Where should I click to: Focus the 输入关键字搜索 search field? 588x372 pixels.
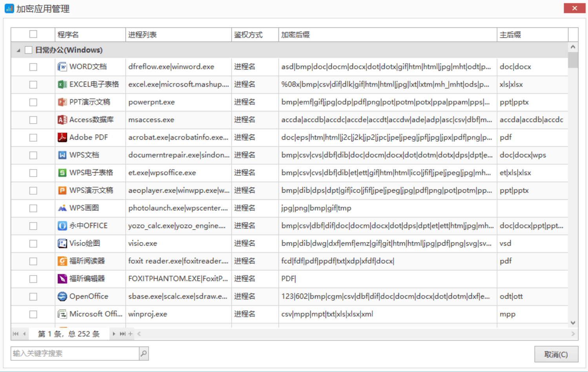[75, 354]
